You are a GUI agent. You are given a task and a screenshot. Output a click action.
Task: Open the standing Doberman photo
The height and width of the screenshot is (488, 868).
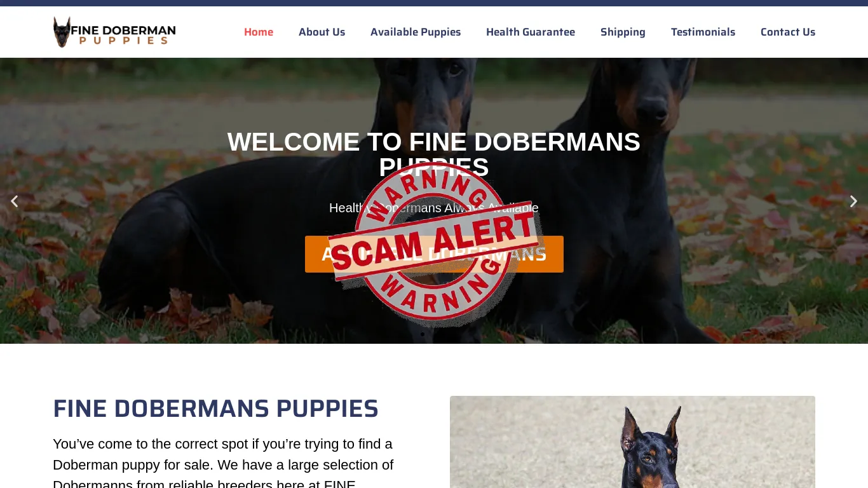pyautogui.click(x=632, y=442)
